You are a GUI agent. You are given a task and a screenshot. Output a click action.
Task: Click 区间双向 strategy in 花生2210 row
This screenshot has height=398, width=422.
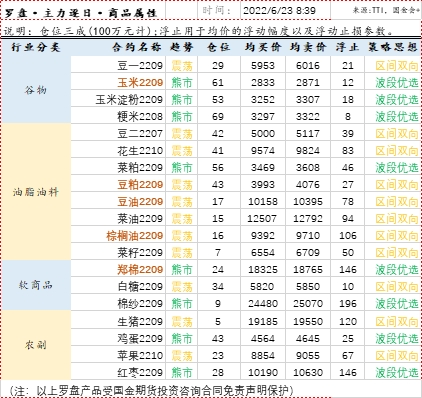[397, 151]
